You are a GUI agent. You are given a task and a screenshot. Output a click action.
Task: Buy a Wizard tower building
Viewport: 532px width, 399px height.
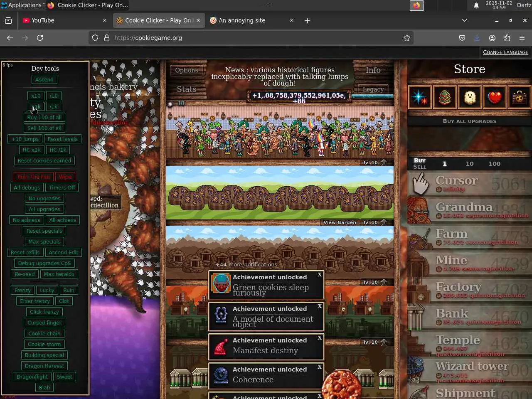[x=470, y=370]
